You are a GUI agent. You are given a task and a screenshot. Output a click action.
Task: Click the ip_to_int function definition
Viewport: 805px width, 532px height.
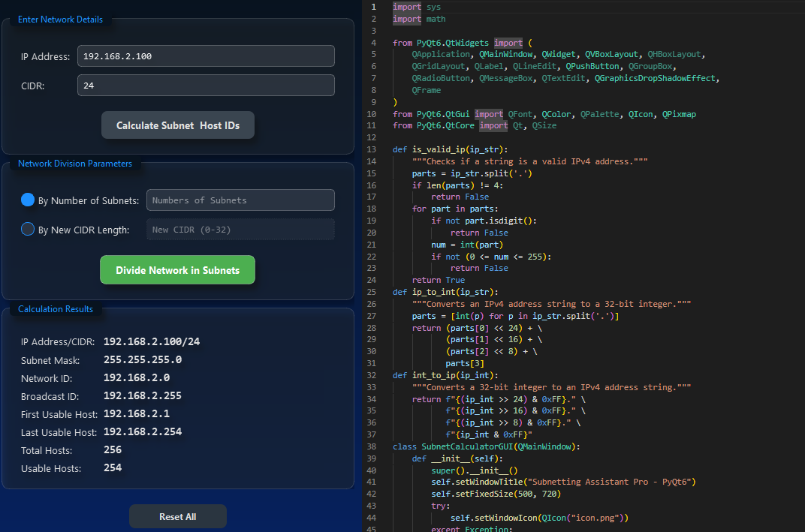[436, 292]
